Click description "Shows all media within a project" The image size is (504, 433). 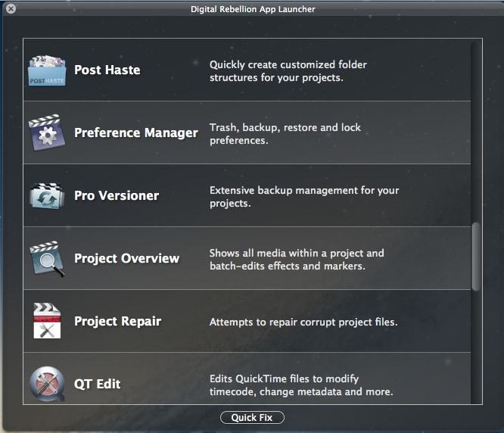[297, 260]
